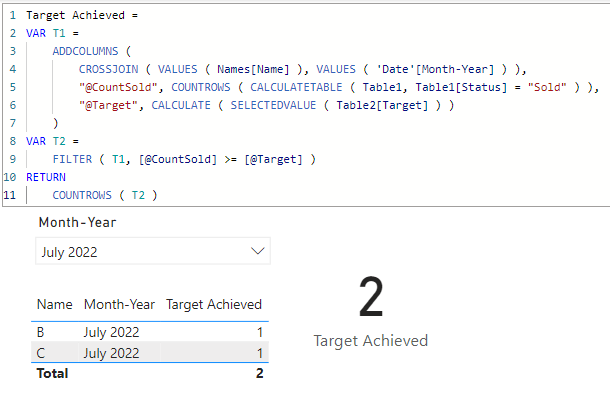Click the "Sold" string literal
The image size is (610, 409).
pyautogui.click(x=547, y=87)
